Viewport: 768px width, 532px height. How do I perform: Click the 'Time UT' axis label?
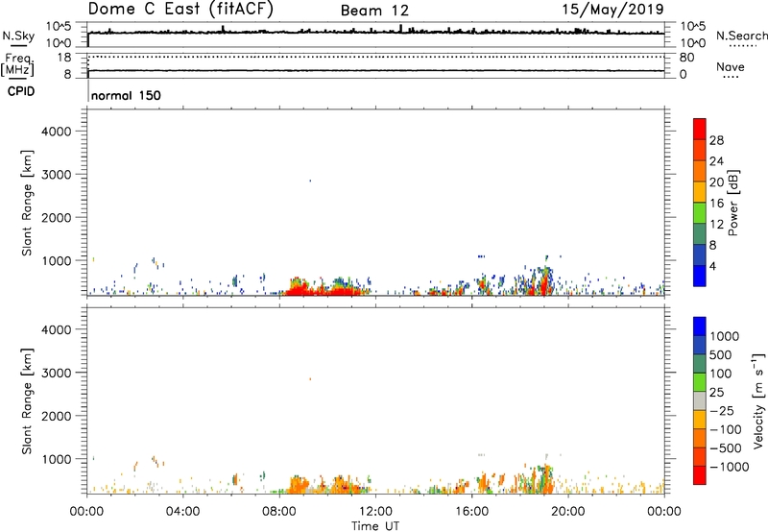(375, 526)
